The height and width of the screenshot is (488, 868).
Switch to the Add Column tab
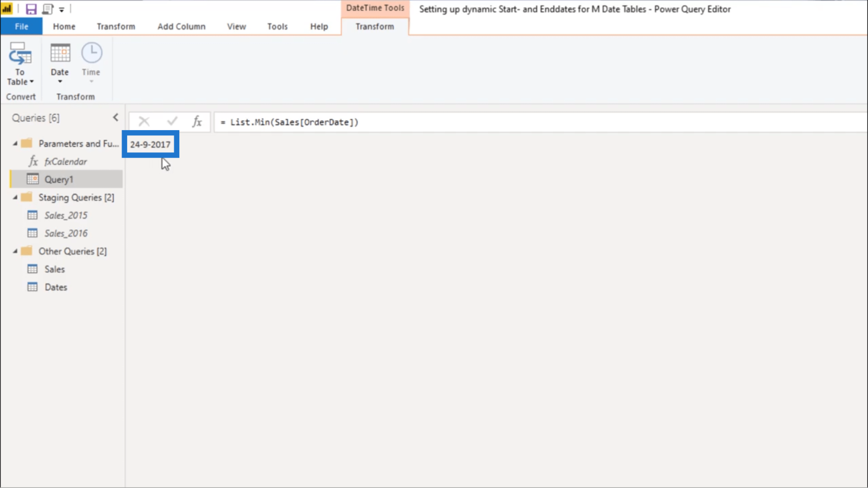click(x=181, y=26)
